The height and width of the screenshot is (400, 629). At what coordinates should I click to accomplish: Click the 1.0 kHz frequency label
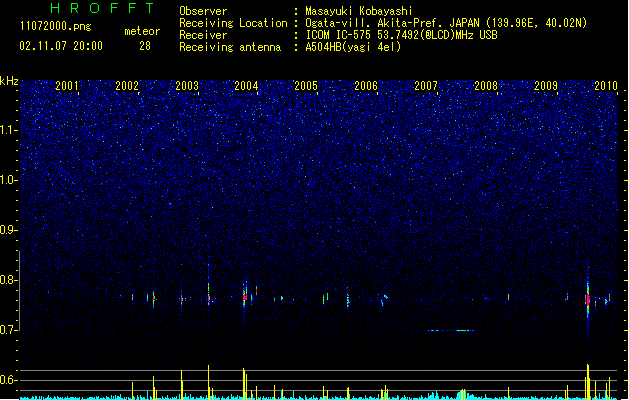click(x=8, y=180)
